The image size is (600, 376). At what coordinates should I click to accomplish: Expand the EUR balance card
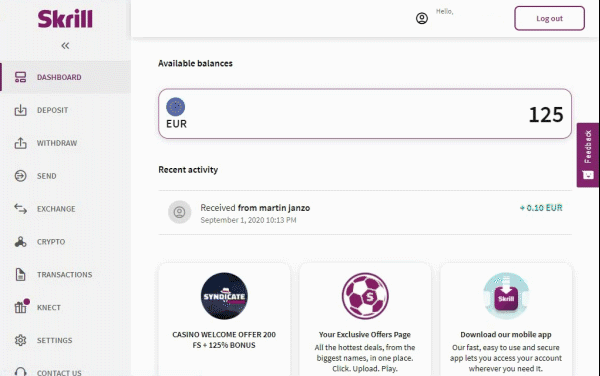pos(365,114)
